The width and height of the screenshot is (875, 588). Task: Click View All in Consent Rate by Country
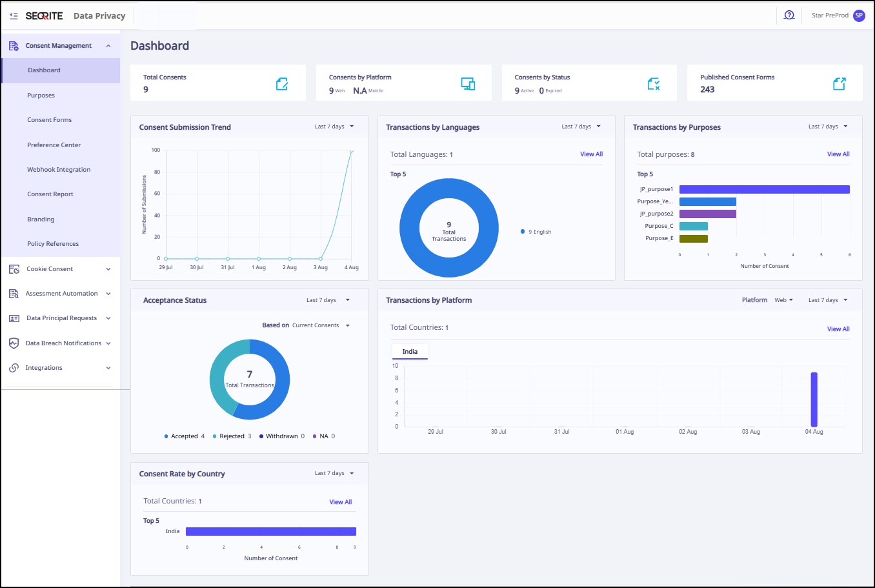point(341,502)
